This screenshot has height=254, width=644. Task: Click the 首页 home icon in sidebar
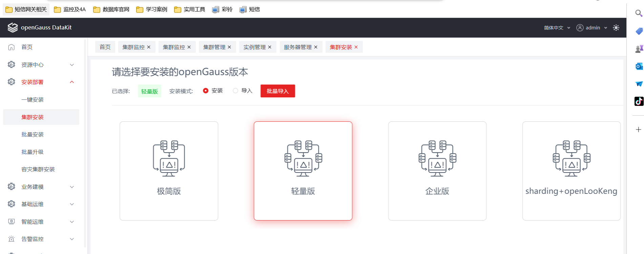click(x=11, y=47)
